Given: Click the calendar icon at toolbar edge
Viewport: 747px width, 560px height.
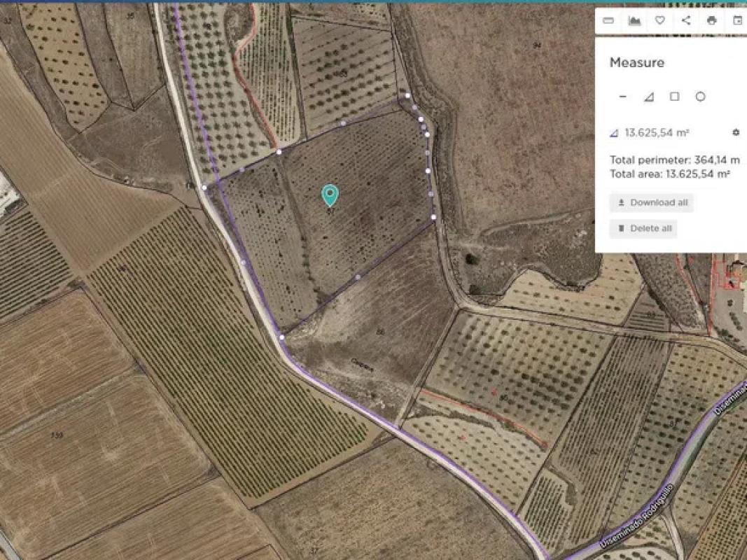Looking at the screenshot, I should [737, 20].
